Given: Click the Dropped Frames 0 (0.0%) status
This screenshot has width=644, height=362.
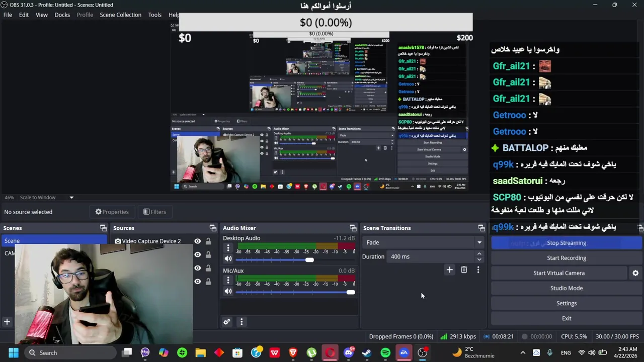Looking at the screenshot, I should (401, 336).
